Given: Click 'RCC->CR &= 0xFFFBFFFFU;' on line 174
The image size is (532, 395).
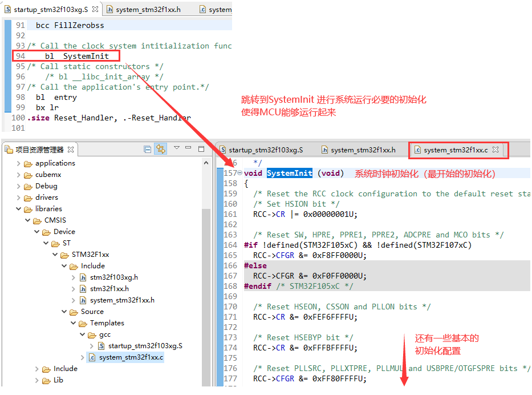Looking at the screenshot, I should pyautogui.click(x=305, y=348).
